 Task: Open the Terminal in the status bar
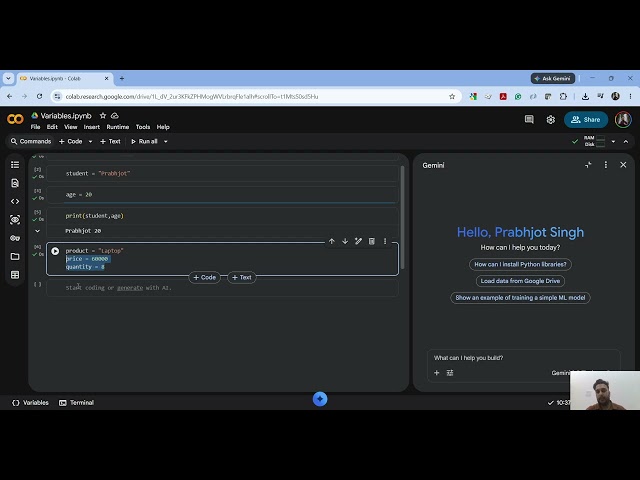click(x=76, y=403)
